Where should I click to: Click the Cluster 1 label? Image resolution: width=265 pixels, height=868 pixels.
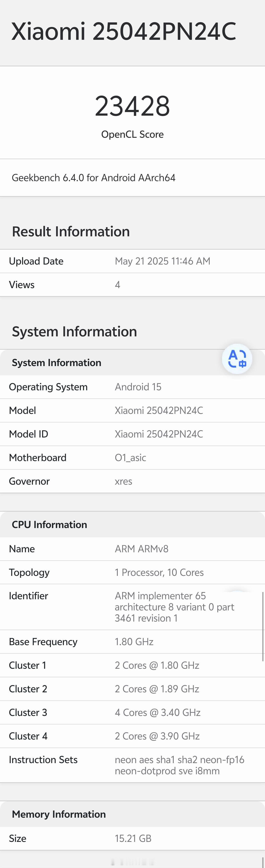[x=28, y=666]
